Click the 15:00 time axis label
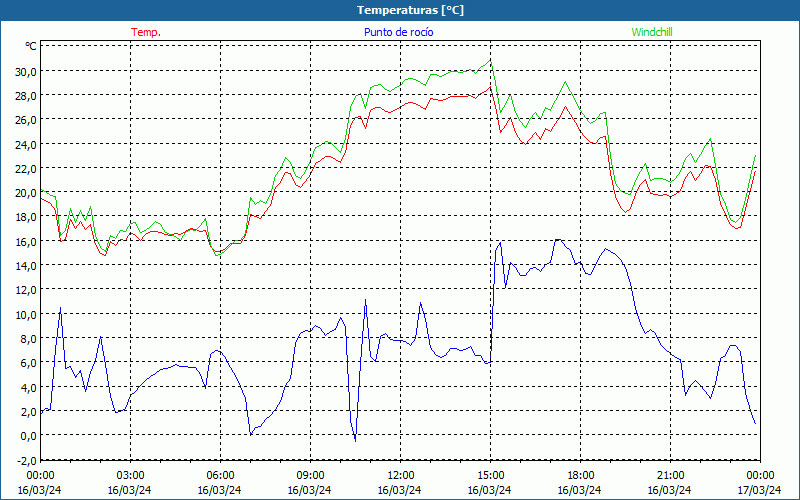The height and width of the screenshot is (500, 800). (490, 476)
